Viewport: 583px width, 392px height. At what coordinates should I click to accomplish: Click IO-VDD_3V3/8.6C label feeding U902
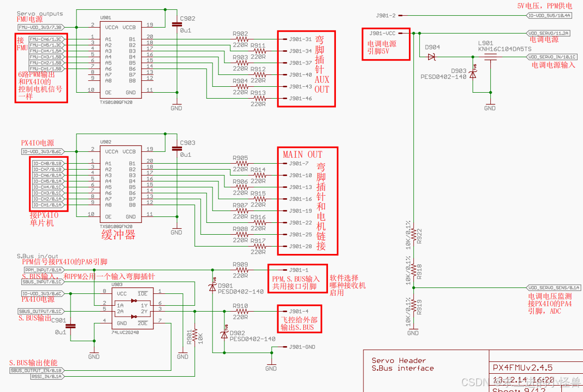tap(43, 151)
